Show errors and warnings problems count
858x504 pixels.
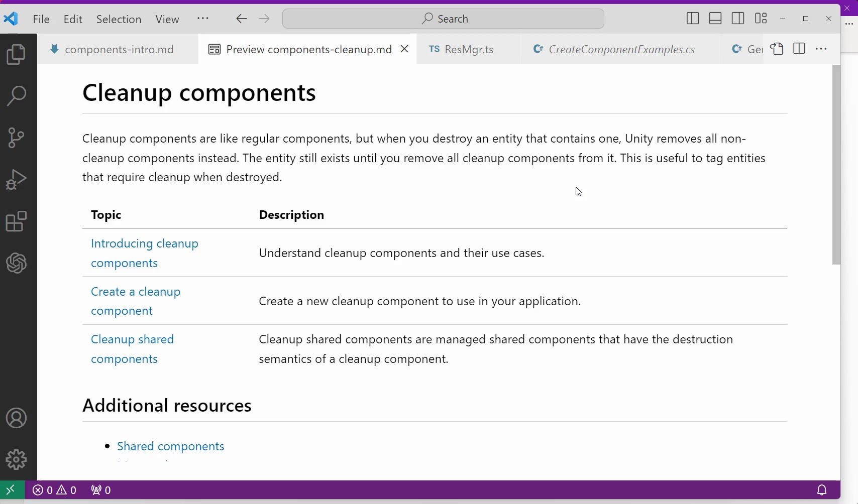coord(55,490)
